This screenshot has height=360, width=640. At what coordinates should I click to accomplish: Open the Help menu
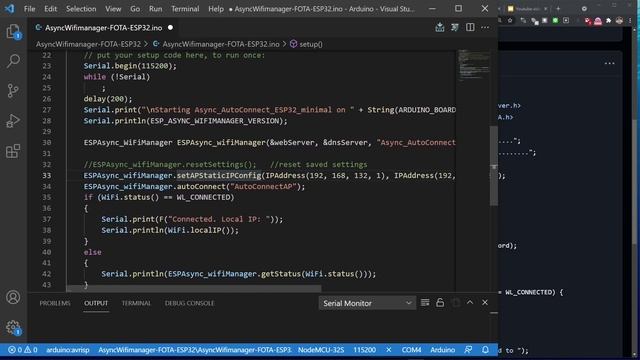coord(216,9)
